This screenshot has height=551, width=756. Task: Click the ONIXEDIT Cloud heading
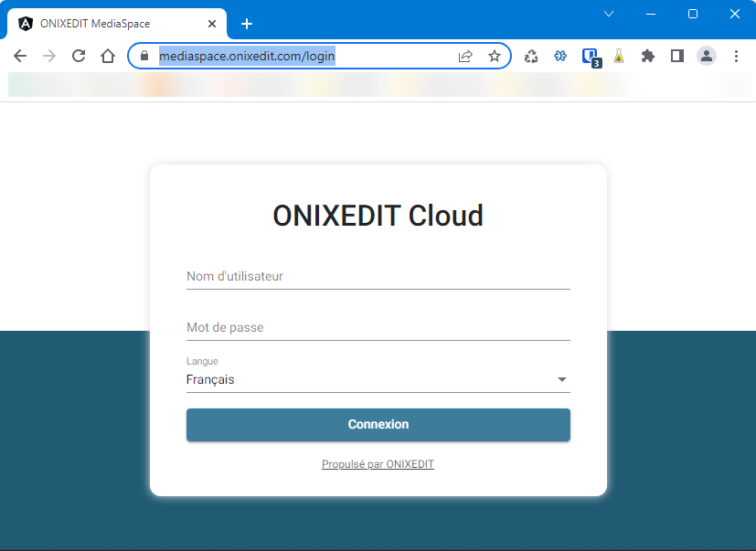point(378,215)
